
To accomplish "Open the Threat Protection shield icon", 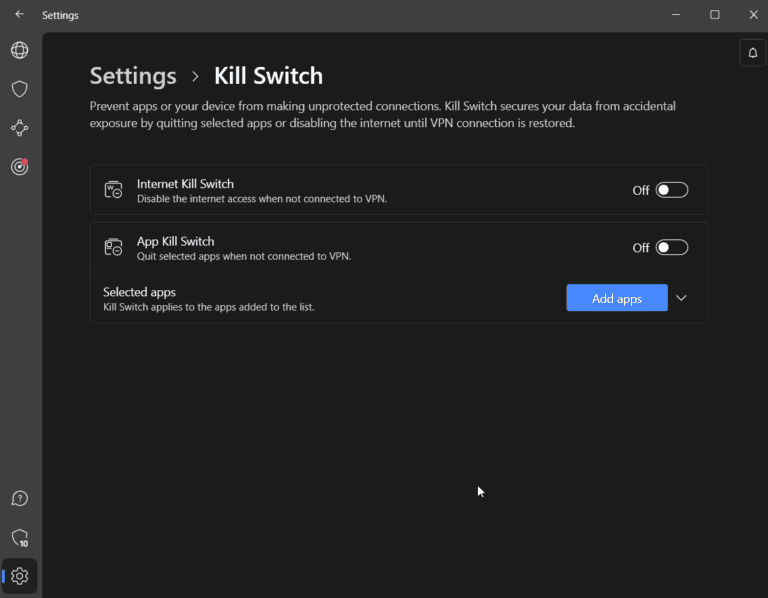I will click(19, 89).
